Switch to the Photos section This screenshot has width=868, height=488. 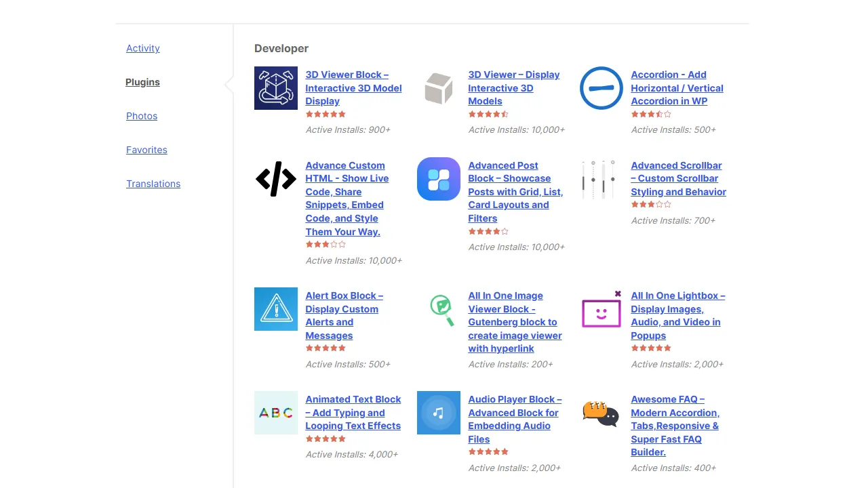pyautogui.click(x=142, y=116)
